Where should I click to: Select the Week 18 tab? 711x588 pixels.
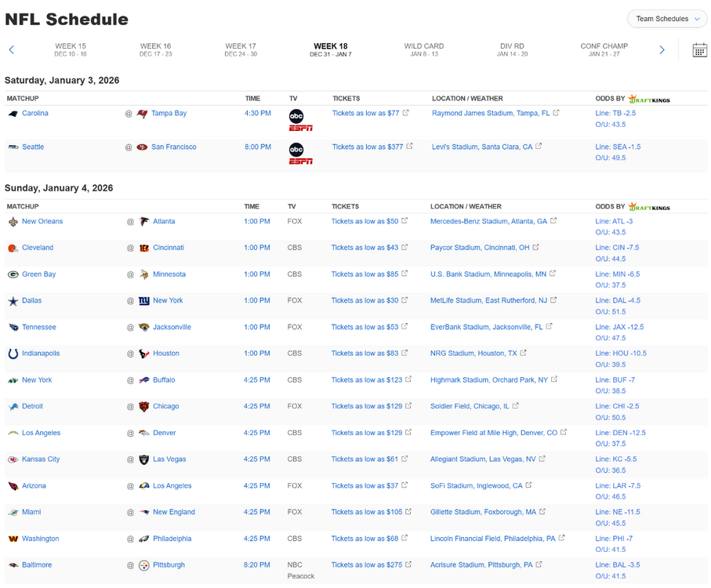point(331,50)
